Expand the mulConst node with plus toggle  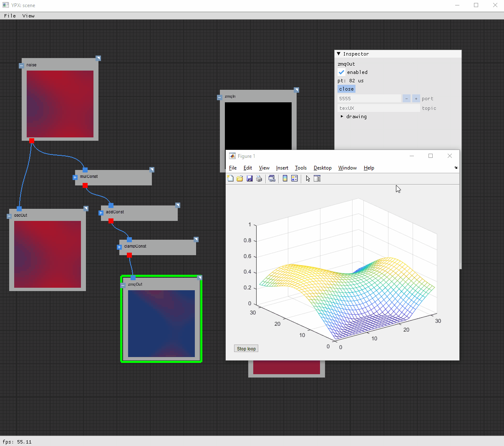click(x=75, y=177)
